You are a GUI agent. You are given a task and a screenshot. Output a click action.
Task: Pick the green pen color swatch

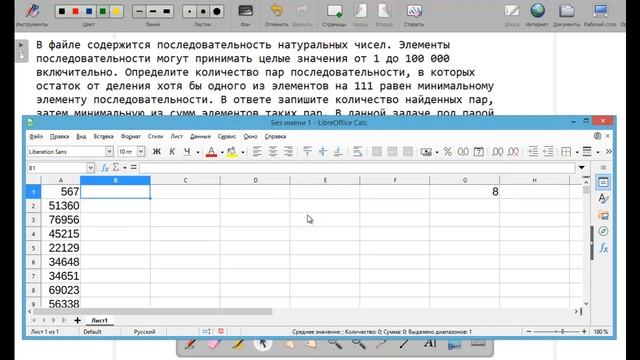tap(102, 11)
